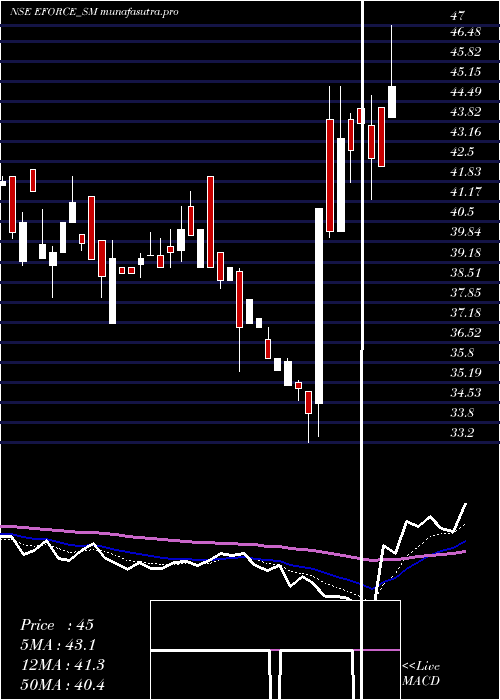Click the 46.48 price axis label
The width and height of the screenshot is (500, 700).
point(465,32)
